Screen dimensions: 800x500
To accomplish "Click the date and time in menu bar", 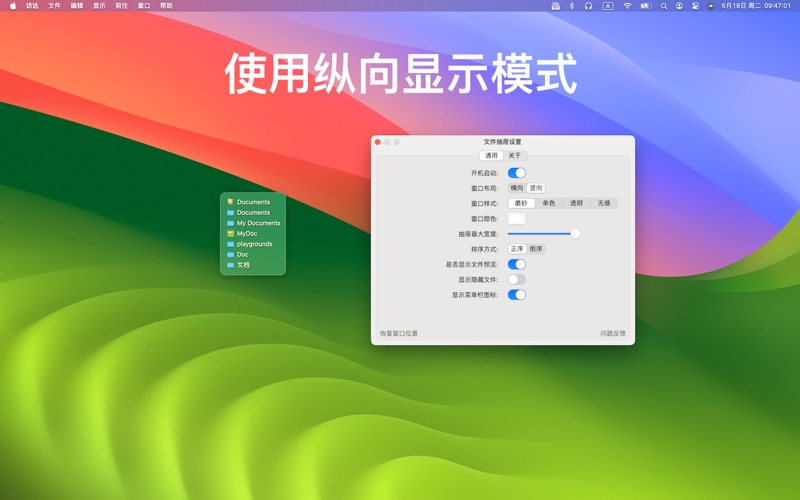I will click(x=756, y=6).
